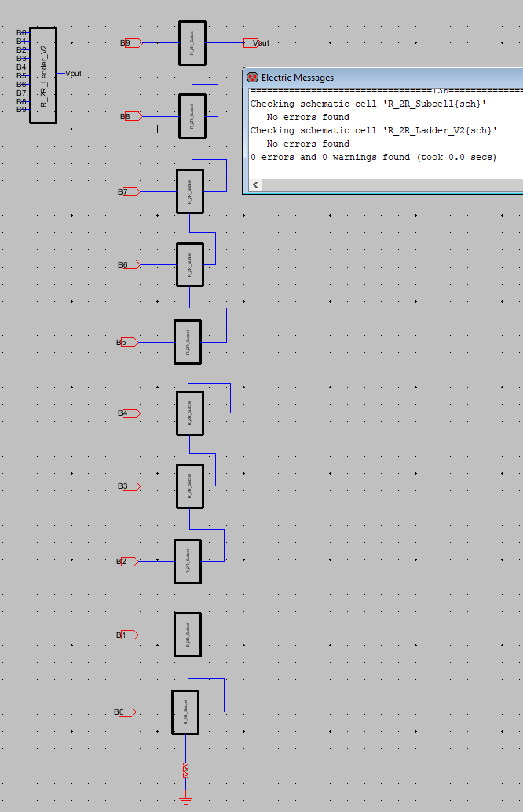Select the B2 input export pin

pos(129,562)
